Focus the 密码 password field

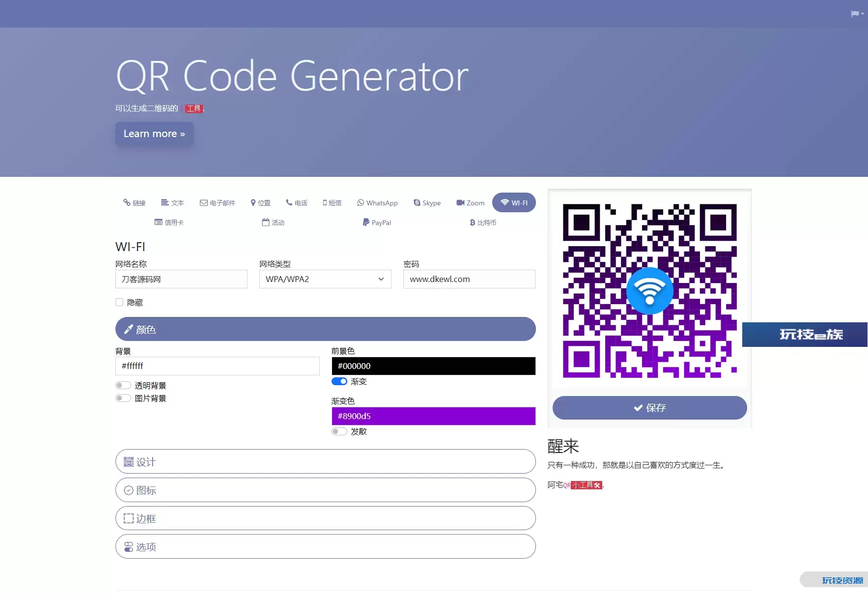(x=469, y=279)
